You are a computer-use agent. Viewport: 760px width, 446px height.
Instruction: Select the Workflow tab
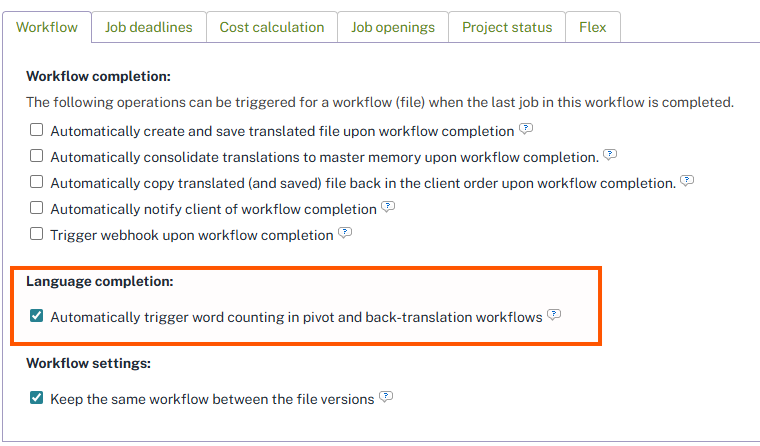pos(47,27)
